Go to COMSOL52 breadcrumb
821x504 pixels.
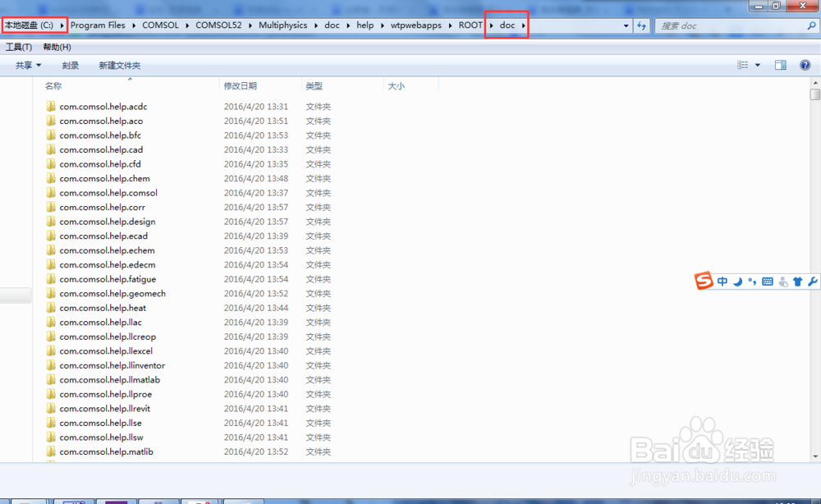pos(218,25)
